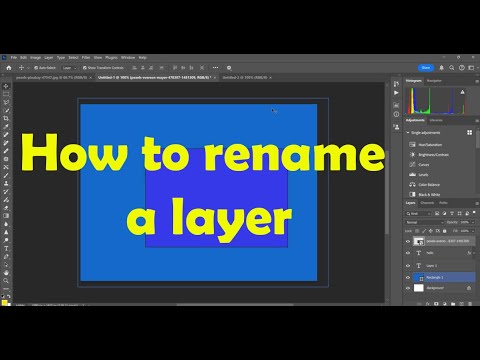Toggle Show Transform Controls checkbox
The image size is (480, 360).
point(85,68)
